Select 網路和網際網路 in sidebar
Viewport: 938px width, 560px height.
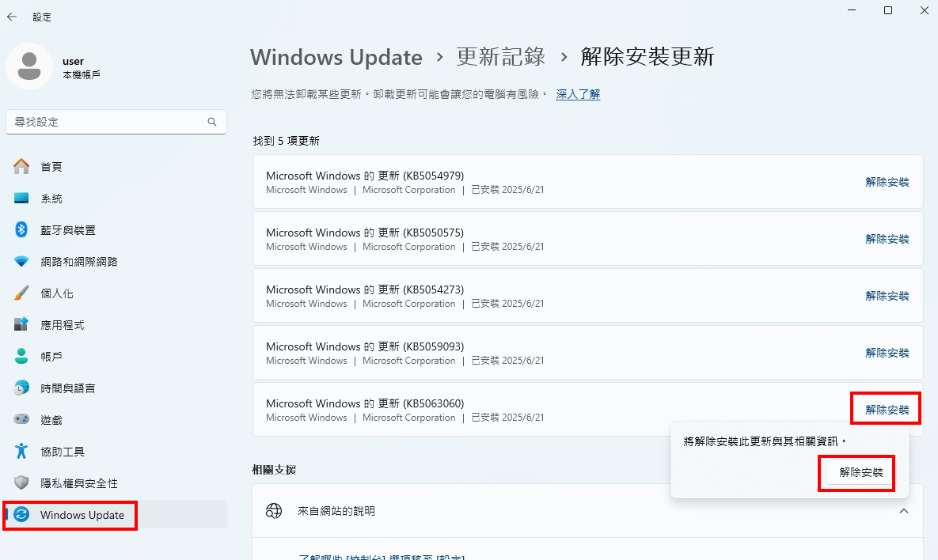click(116, 262)
